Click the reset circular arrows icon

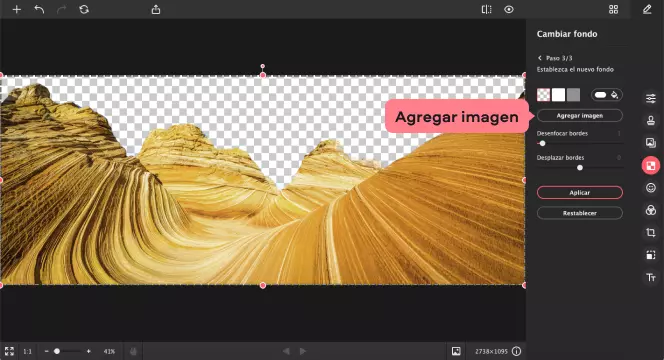coord(84,9)
